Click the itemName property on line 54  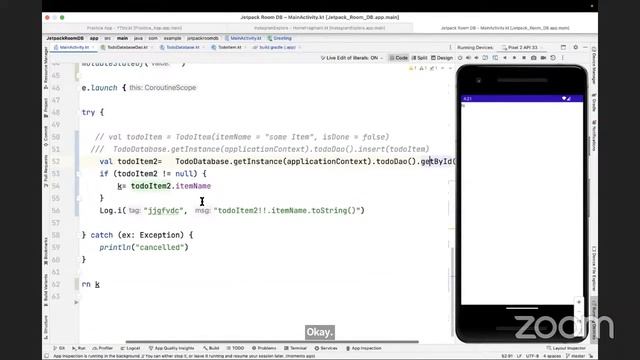[193, 186]
